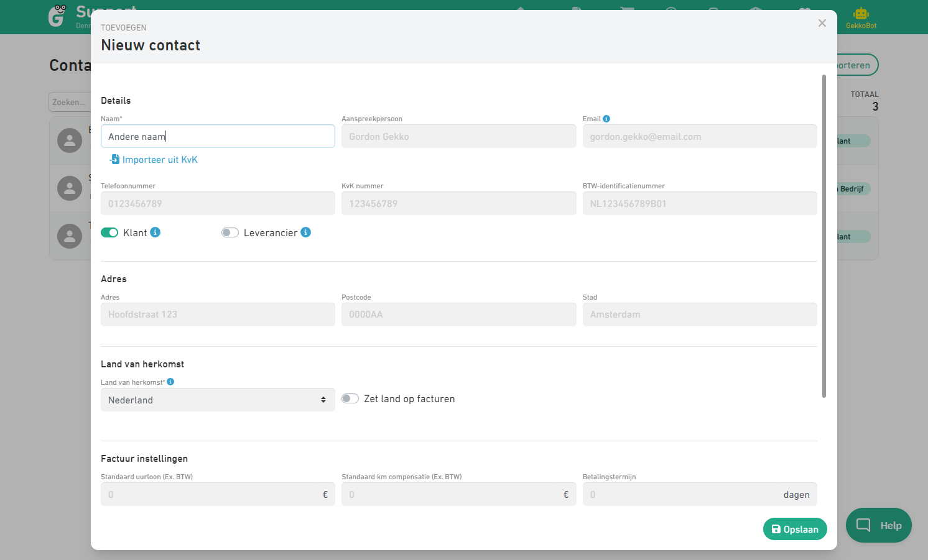
Task: Click the Standaard uurloon field
Action: point(218,494)
